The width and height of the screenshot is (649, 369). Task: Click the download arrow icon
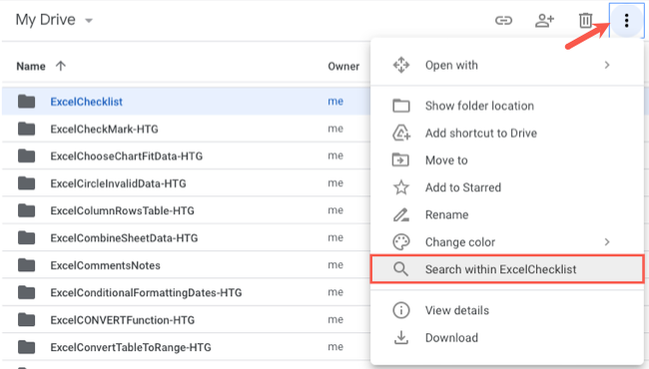tap(401, 338)
